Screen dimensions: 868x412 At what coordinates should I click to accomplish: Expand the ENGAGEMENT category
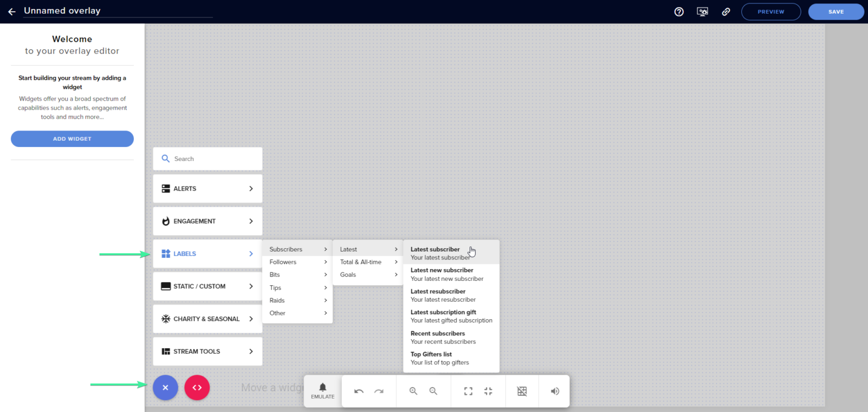(x=207, y=221)
